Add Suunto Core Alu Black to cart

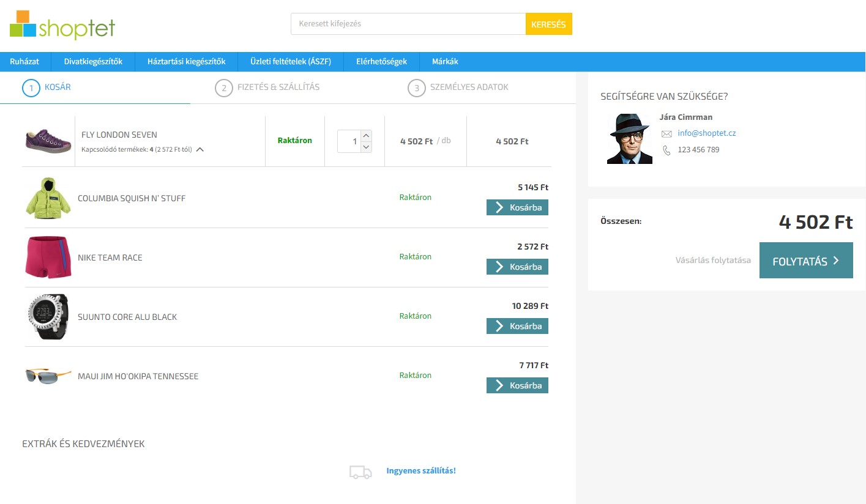point(517,326)
